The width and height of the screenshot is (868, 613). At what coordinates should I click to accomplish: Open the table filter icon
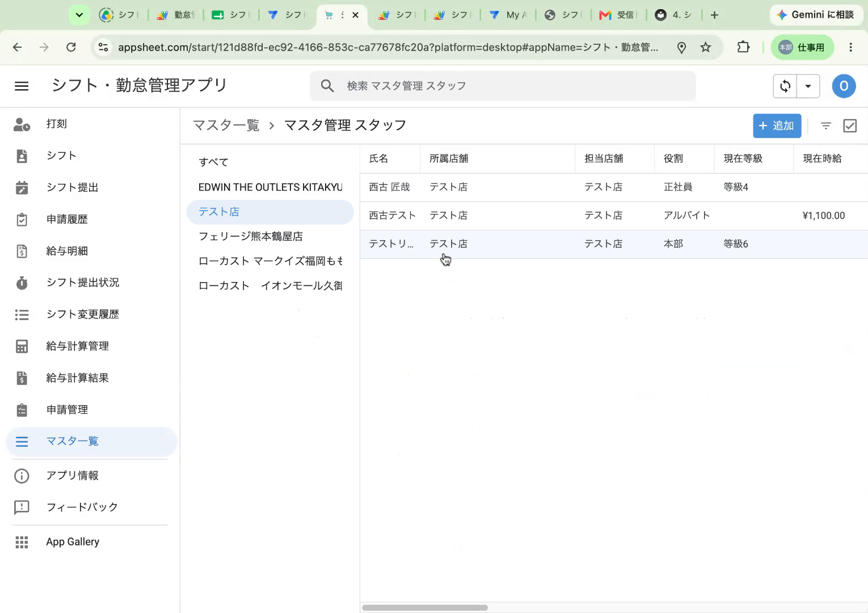[x=826, y=126]
